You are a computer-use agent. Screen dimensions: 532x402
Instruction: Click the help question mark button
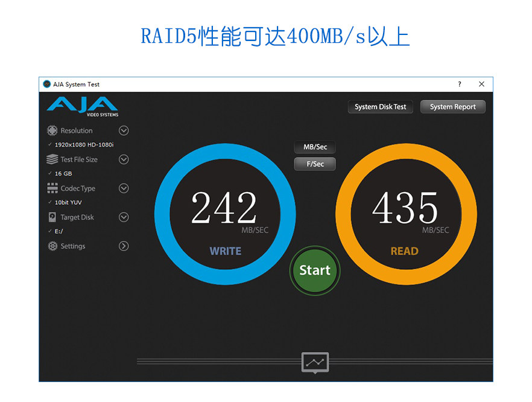click(x=460, y=84)
